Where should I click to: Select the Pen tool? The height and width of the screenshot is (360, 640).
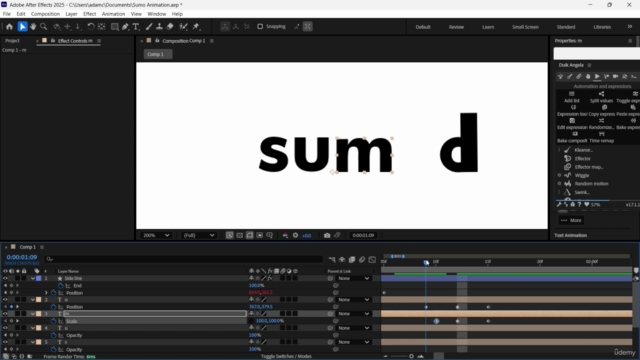pyautogui.click(x=125, y=27)
